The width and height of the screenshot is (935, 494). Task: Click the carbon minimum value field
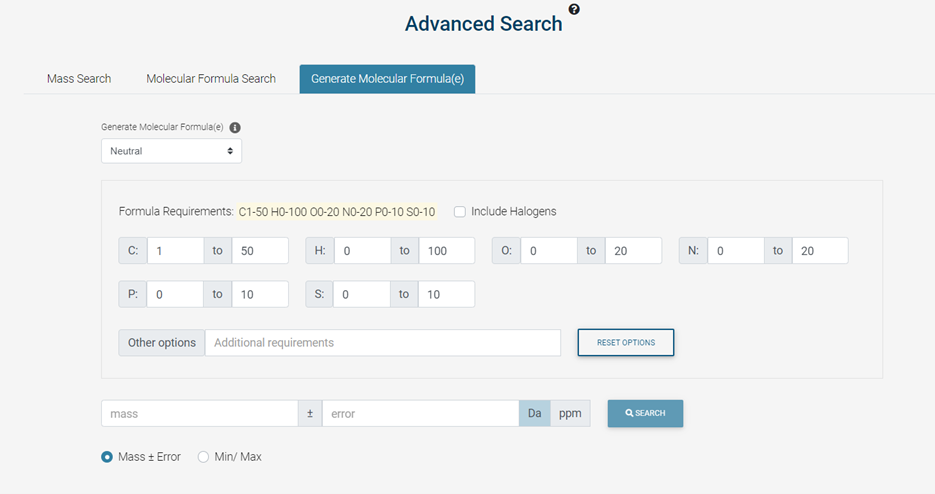pyautogui.click(x=175, y=251)
